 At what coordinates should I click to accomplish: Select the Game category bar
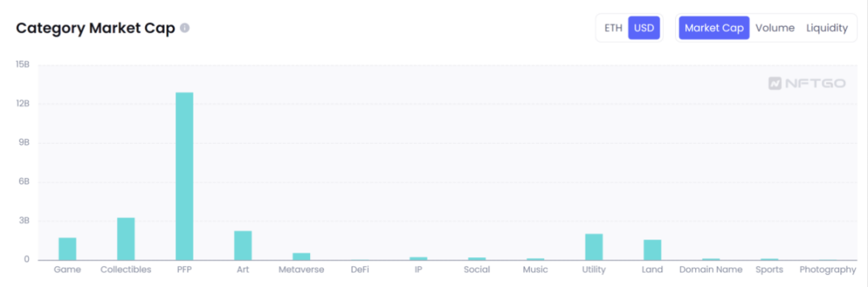point(67,249)
